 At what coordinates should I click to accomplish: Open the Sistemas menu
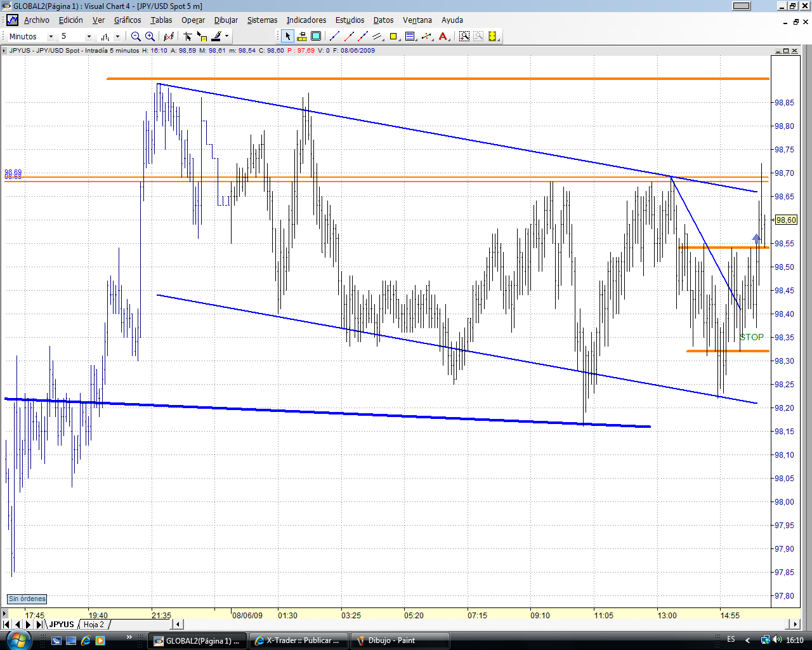tap(262, 20)
